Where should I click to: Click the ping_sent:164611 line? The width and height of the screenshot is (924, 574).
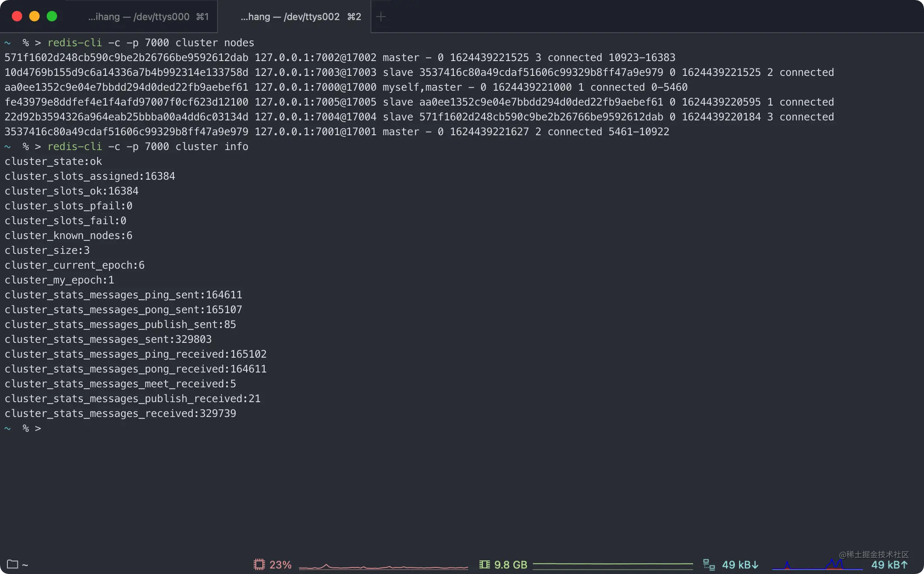tap(123, 295)
